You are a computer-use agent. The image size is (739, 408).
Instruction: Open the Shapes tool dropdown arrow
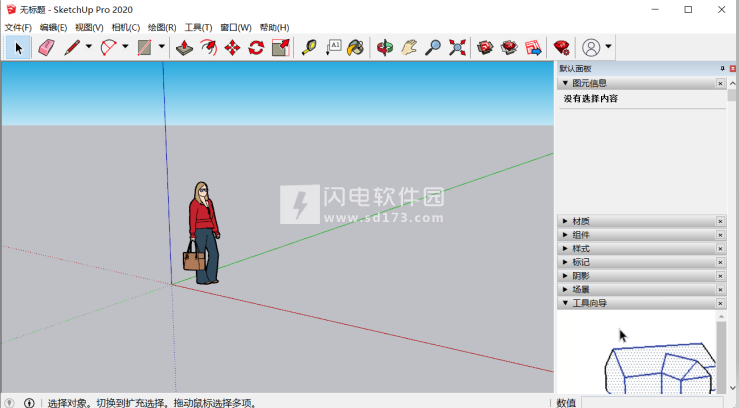[x=161, y=47]
